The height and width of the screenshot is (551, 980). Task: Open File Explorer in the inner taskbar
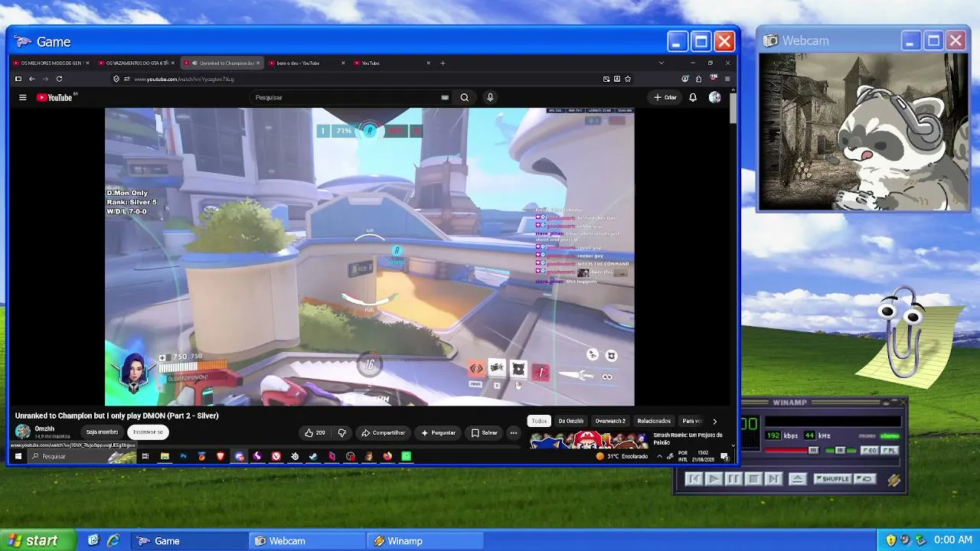click(x=165, y=456)
